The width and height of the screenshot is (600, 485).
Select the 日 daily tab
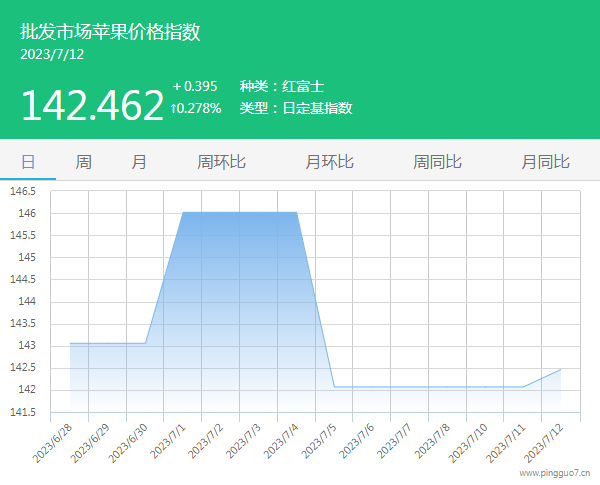tap(28, 161)
